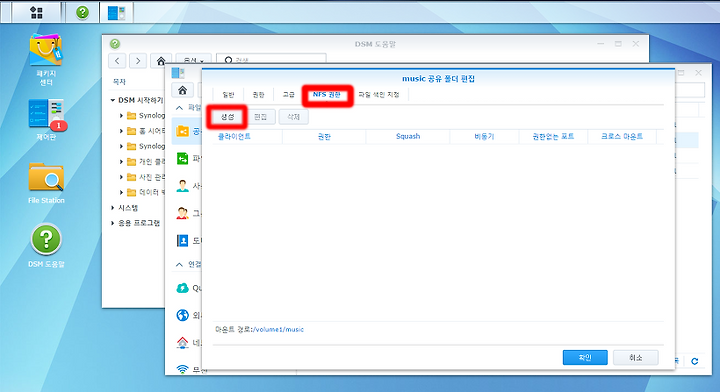
Task: Expand the 개인 클라우드 folder in help tree
Action: 121,162
